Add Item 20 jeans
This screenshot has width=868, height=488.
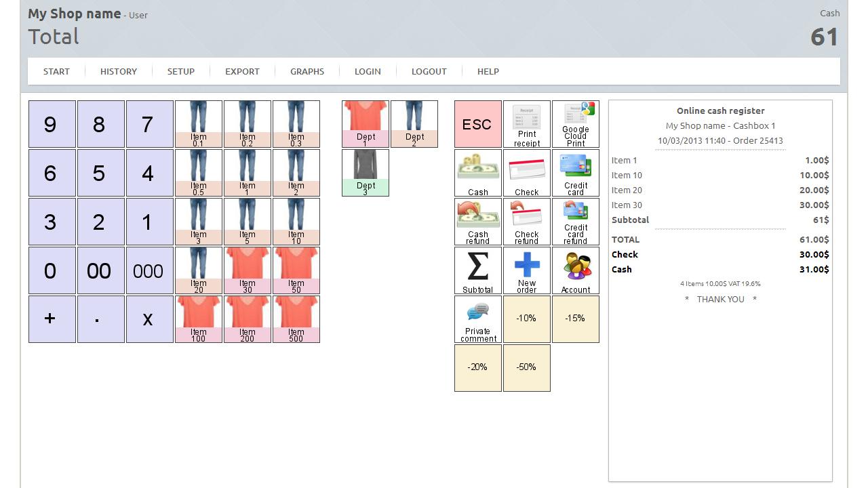(199, 270)
